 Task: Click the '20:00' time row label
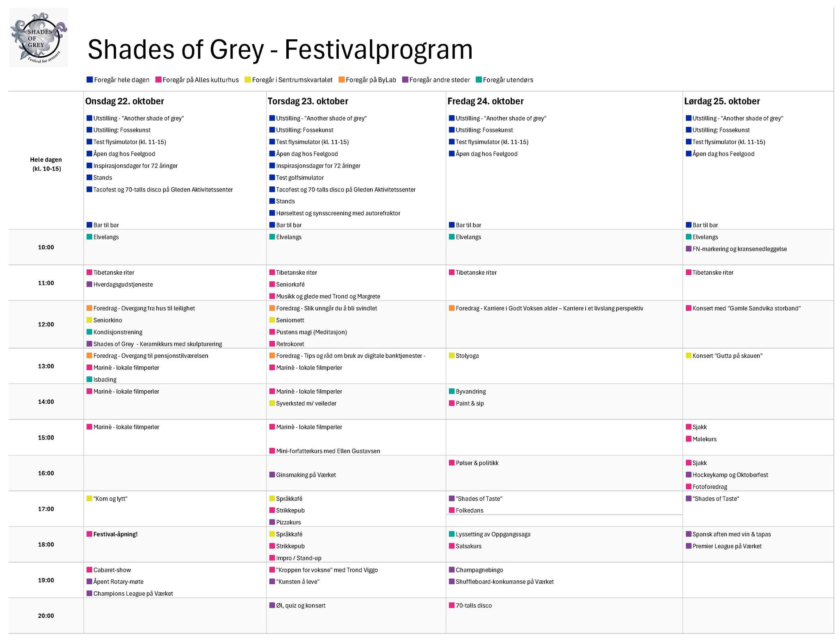coord(46,616)
